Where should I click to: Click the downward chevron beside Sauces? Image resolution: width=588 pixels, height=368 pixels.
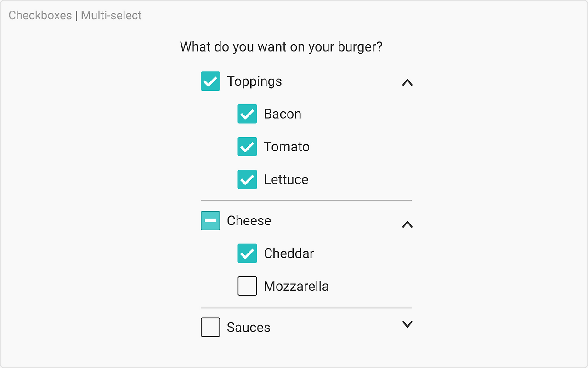pos(407,324)
